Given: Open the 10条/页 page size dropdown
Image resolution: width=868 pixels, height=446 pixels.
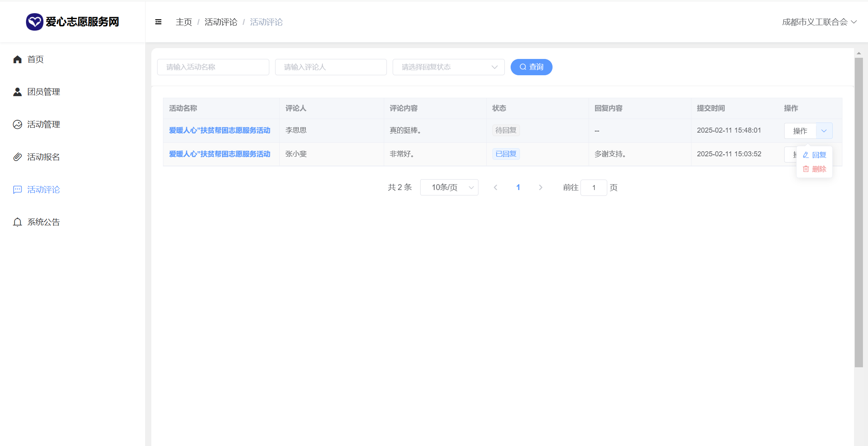Looking at the screenshot, I should coord(449,188).
